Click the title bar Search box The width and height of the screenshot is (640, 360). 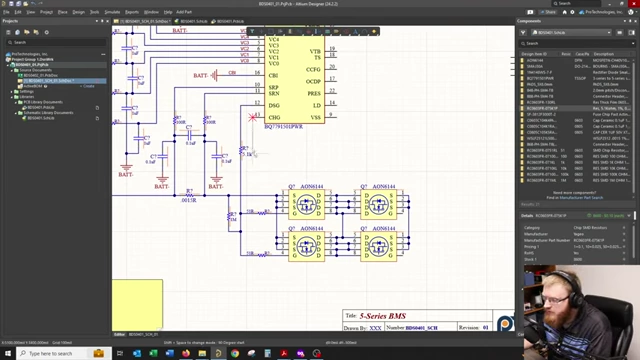click(576, 3)
